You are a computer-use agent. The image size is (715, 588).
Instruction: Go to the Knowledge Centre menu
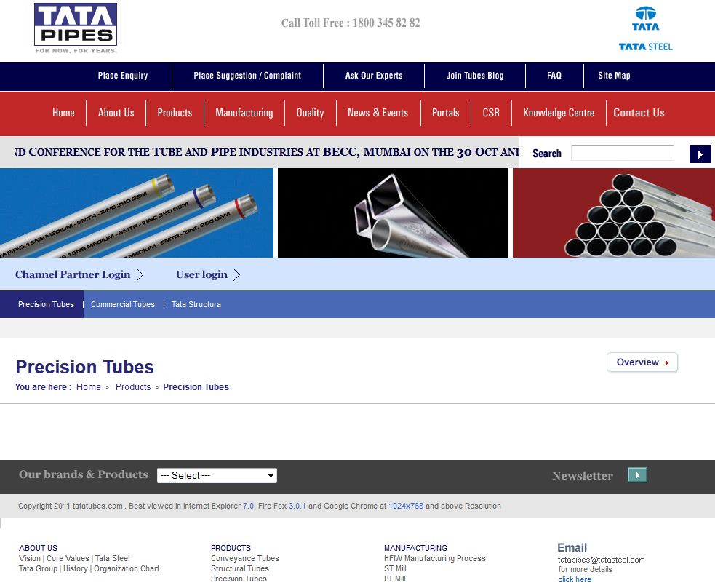(x=558, y=113)
